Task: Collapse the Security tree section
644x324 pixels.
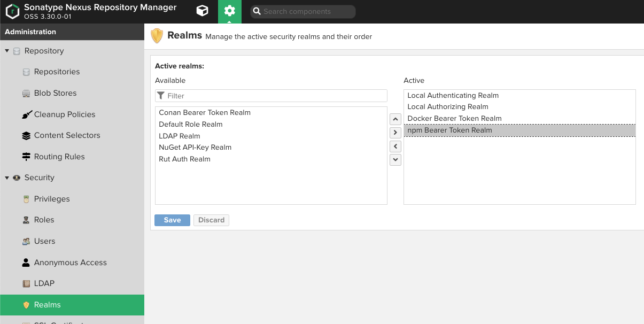Action: [7, 178]
